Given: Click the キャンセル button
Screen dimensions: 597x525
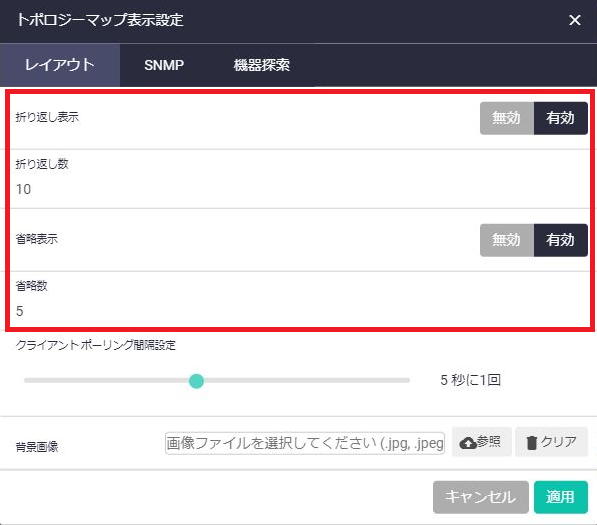Looking at the screenshot, I should [480, 497].
